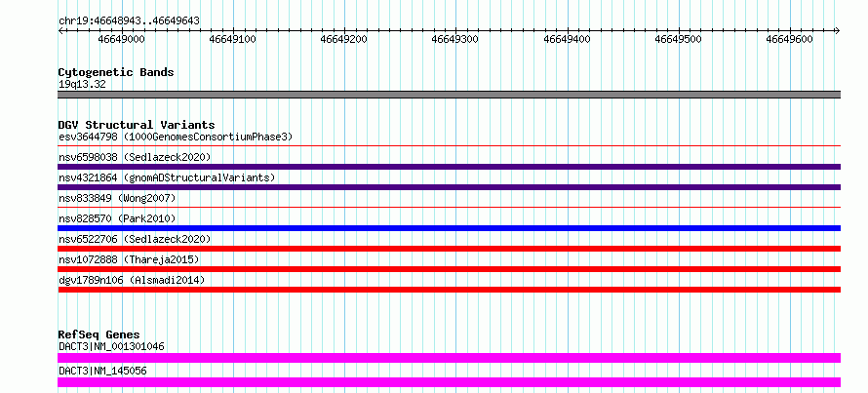Open variant dgv1789n106 (Alsmadi2014) label
Viewport: 868px width, 393px height.
pyautogui.click(x=132, y=280)
